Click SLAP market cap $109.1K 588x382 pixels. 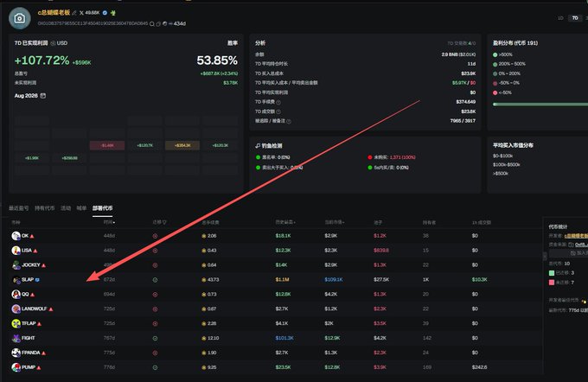tap(334, 280)
